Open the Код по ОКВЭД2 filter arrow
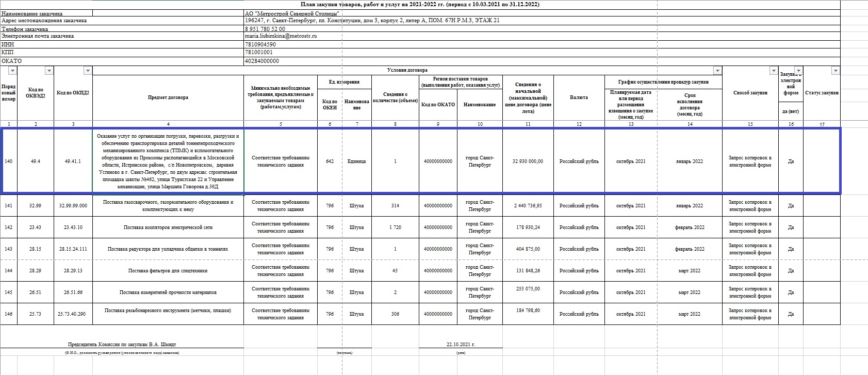Image resolution: width=868 pixels, height=375 pixels. tap(49, 71)
